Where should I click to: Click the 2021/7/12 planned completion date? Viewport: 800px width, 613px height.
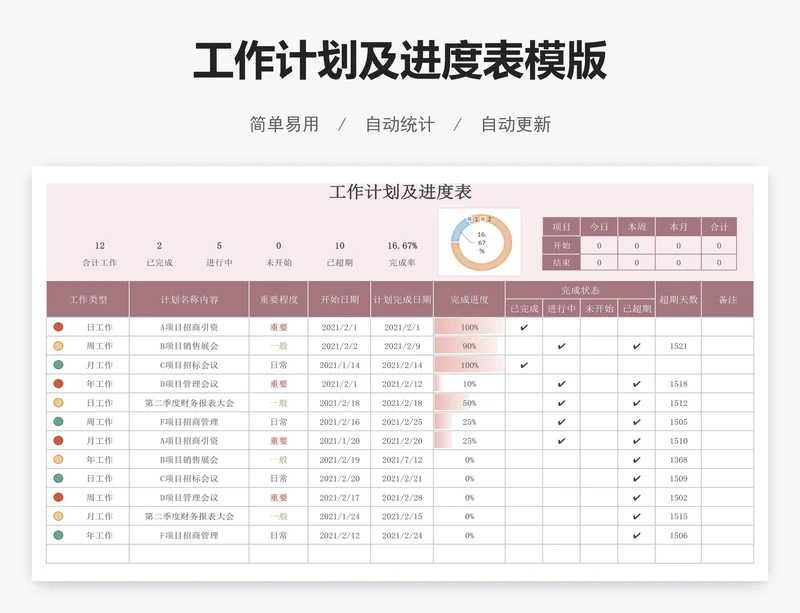click(x=402, y=460)
